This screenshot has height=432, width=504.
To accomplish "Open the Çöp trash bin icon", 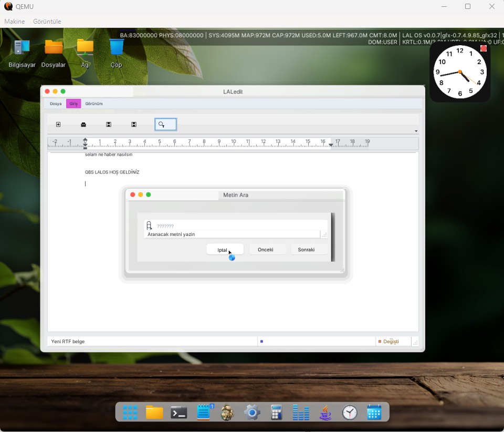I will coord(117,54).
